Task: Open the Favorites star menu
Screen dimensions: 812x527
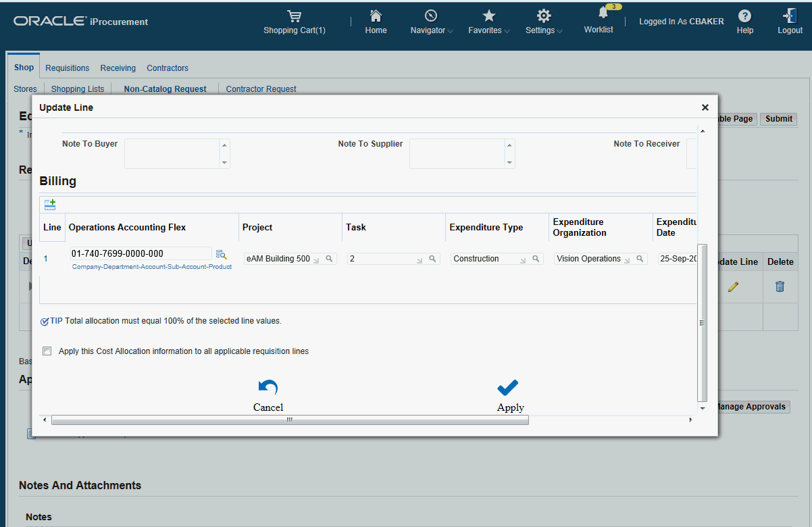Action: [x=489, y=16]
